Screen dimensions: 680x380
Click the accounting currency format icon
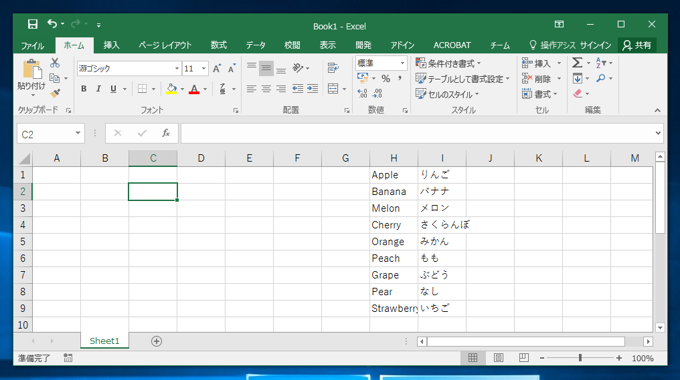(x=363, y=79)
